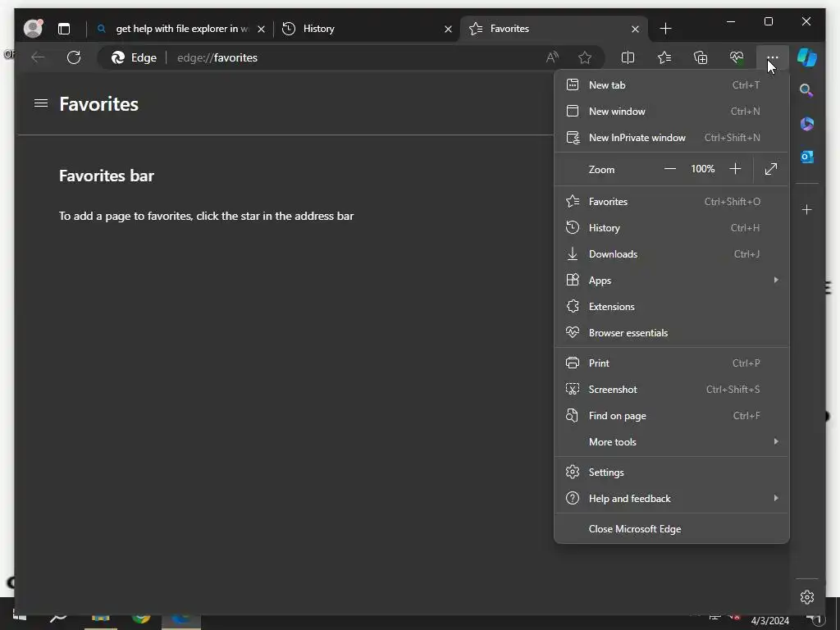Open Settings from the menu

671,472
